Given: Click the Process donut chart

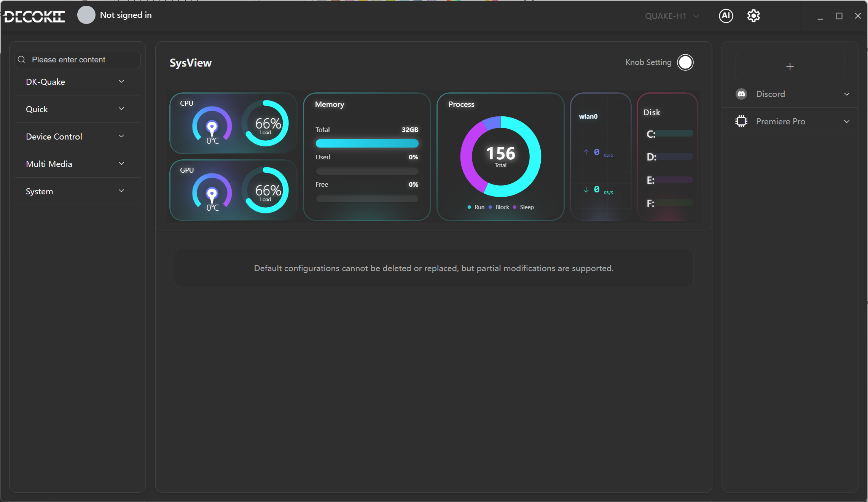Looking at the screenshot, I should 500,156.
